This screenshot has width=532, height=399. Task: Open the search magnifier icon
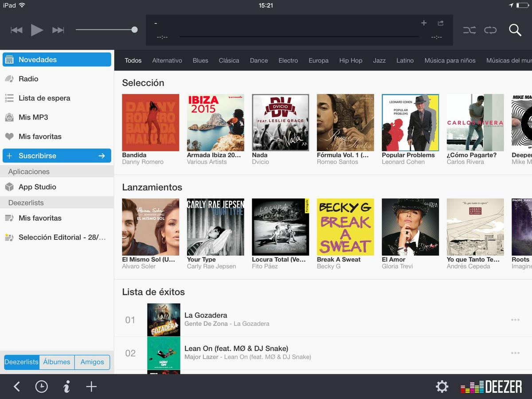tap(515, 30)
